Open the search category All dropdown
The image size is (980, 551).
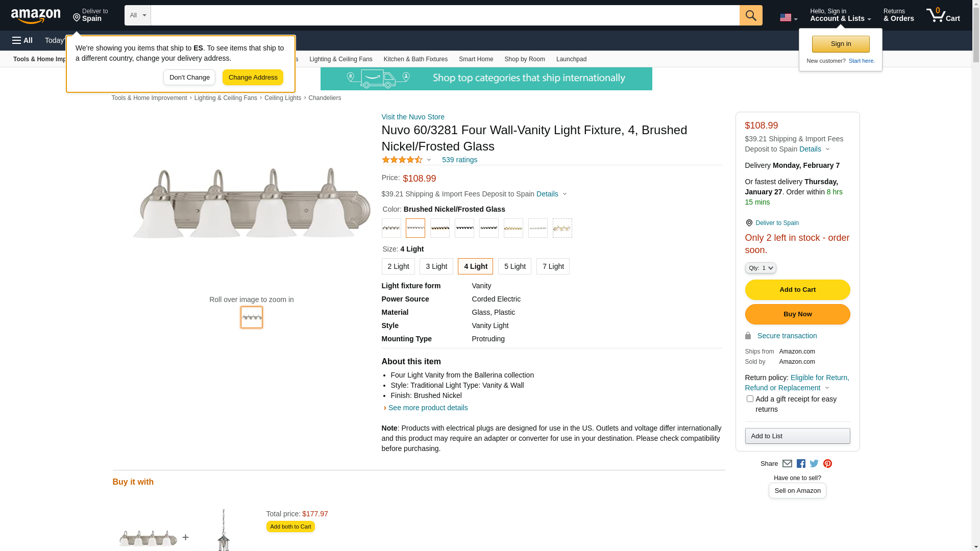click(138, 15)
